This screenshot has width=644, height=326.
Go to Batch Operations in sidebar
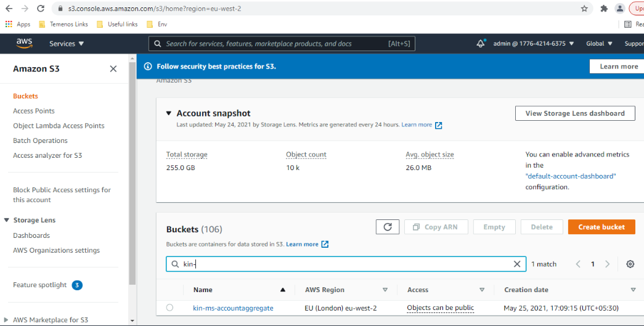(x=40, y=141)
